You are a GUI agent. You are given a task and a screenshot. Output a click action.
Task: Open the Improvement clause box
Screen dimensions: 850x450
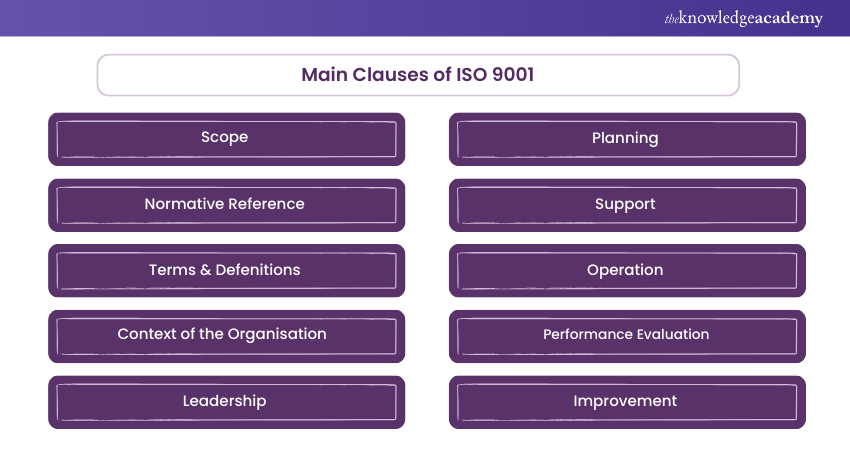(x=626, y=401)
